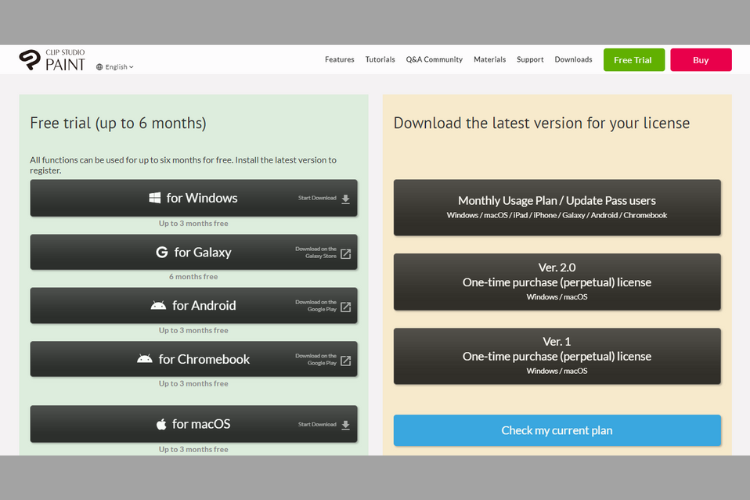Screen dimensions: 750x500
Task: Click the macOS download arrow icon
Action: tap(346, 425)
